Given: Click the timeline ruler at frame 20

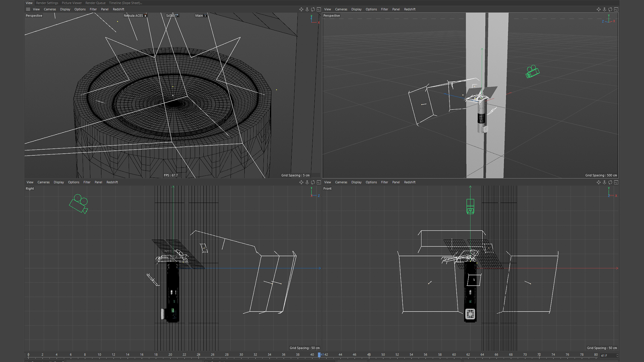Looking at the screenshot, I should pos(170,355).
